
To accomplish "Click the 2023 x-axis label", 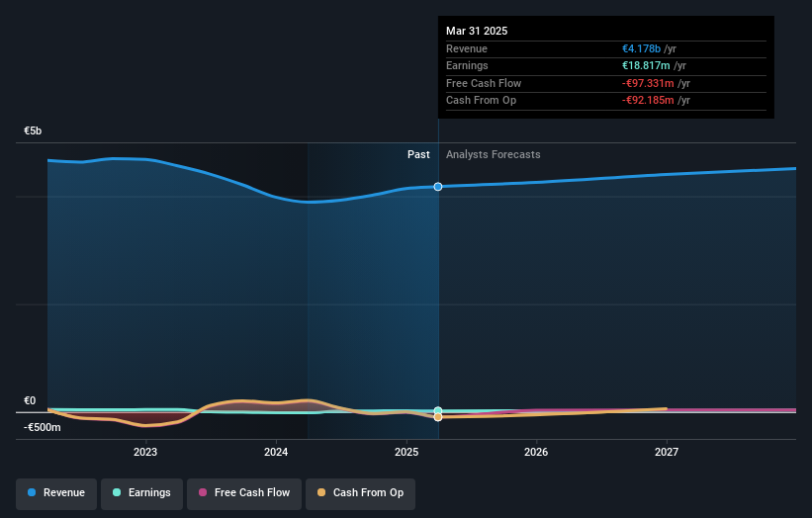I will tap(145, 453).
